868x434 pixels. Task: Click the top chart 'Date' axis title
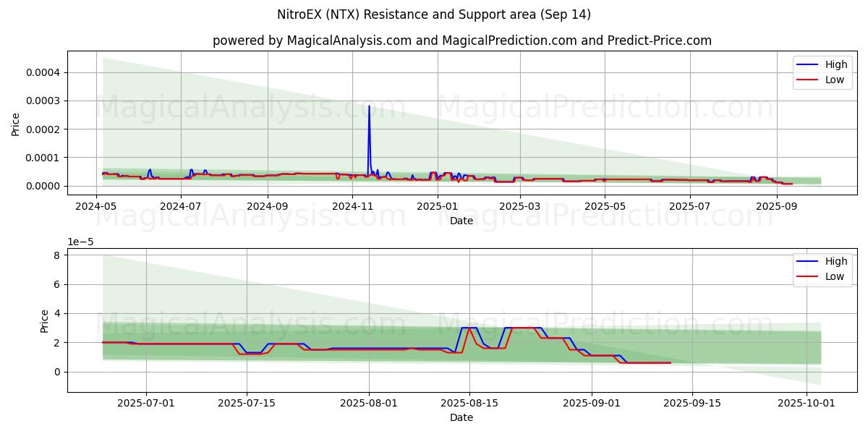461,221
